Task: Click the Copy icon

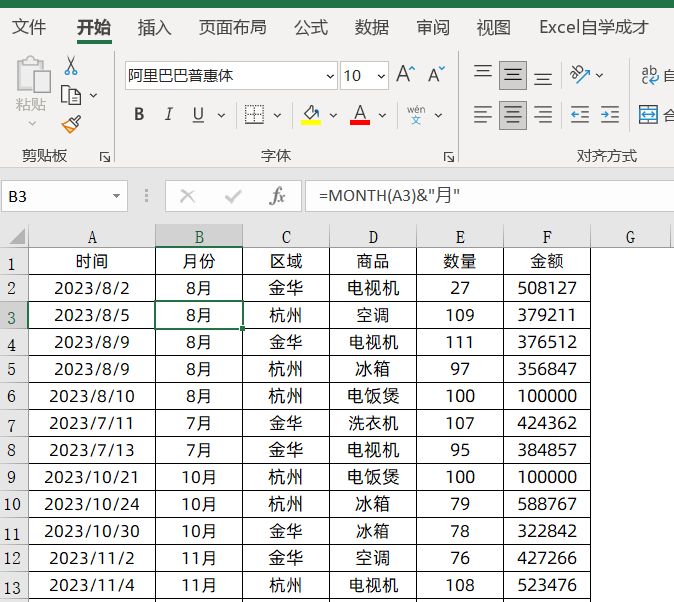Action: (70, 95)
